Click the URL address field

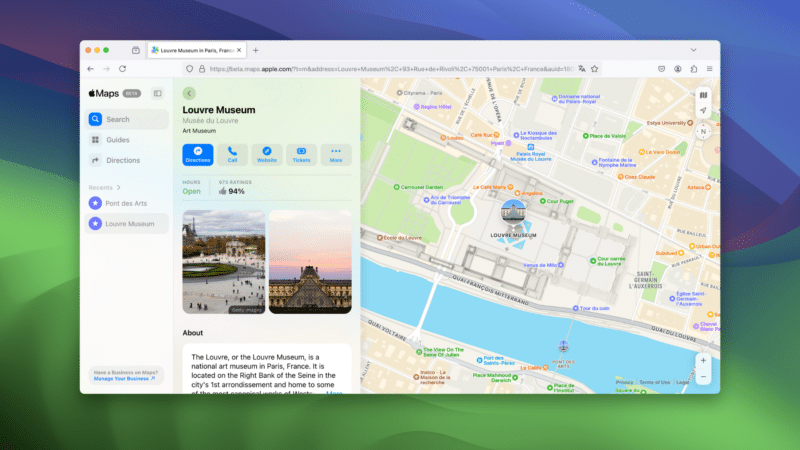[x=391, y=69]
